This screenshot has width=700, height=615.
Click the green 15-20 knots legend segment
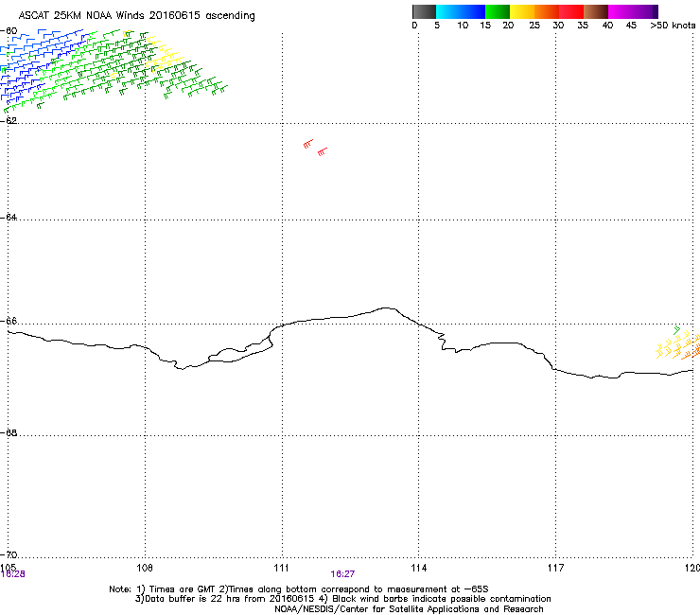498,11
